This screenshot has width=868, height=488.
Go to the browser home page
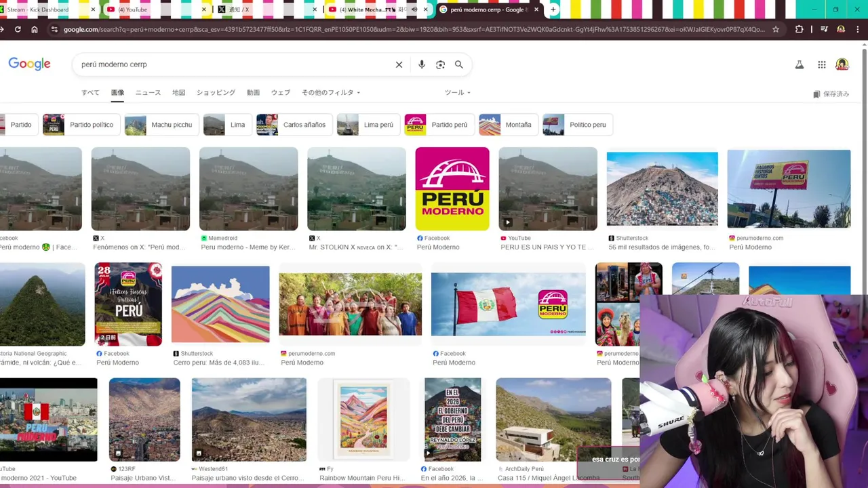click(35, 29)
